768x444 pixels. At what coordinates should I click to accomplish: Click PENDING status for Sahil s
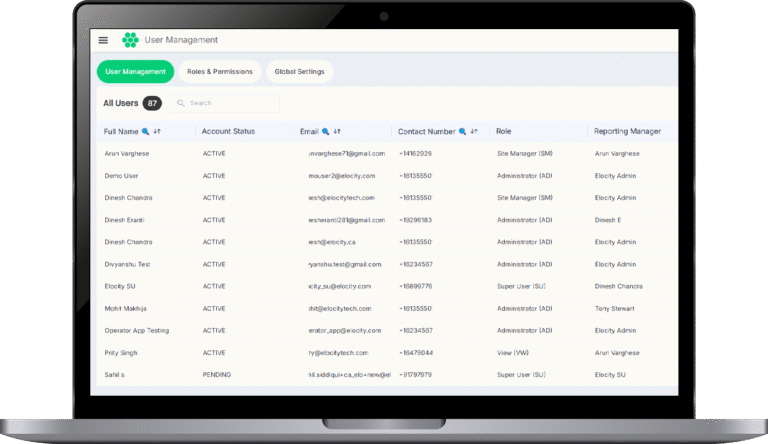pyautogui.click(x=217, y=374)
